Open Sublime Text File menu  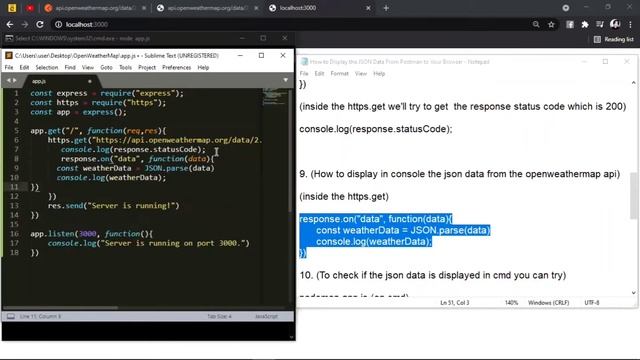tap(9, 67)
